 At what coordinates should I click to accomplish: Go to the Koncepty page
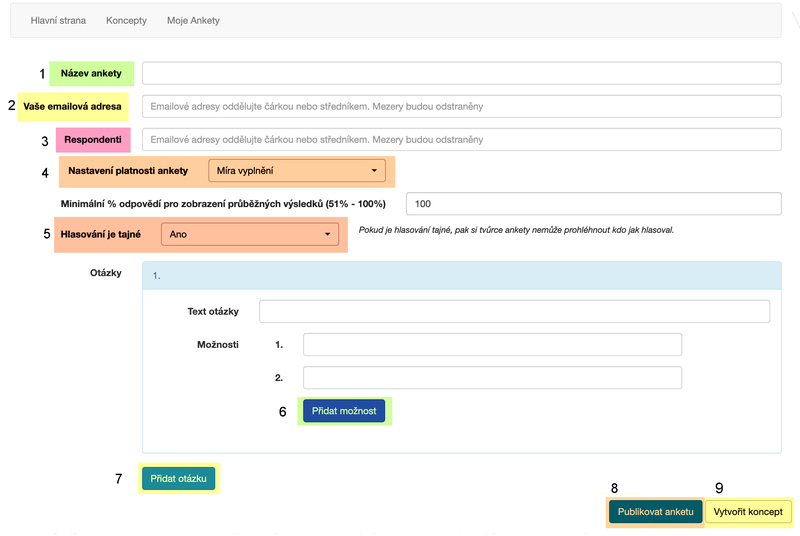point(126,20)
